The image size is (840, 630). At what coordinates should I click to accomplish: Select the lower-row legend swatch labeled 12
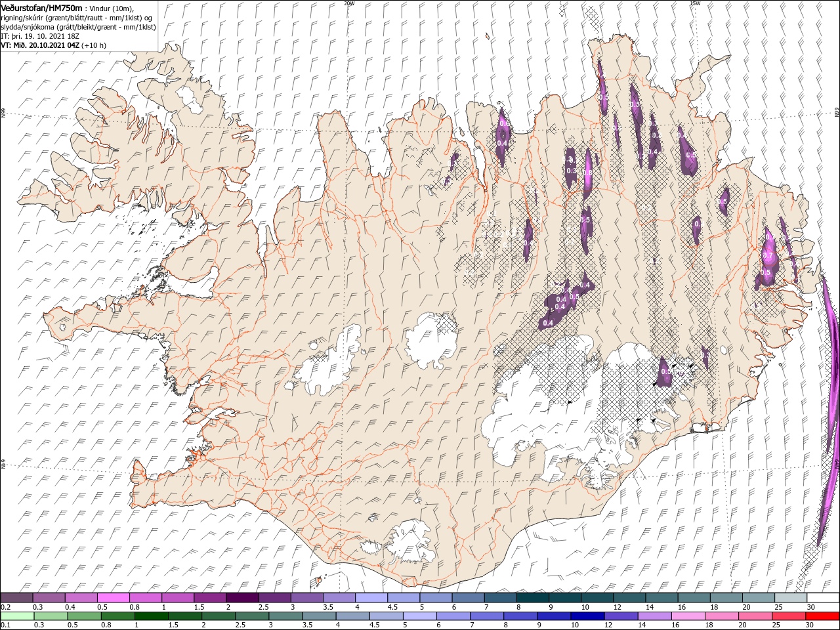tap(620, 616)
